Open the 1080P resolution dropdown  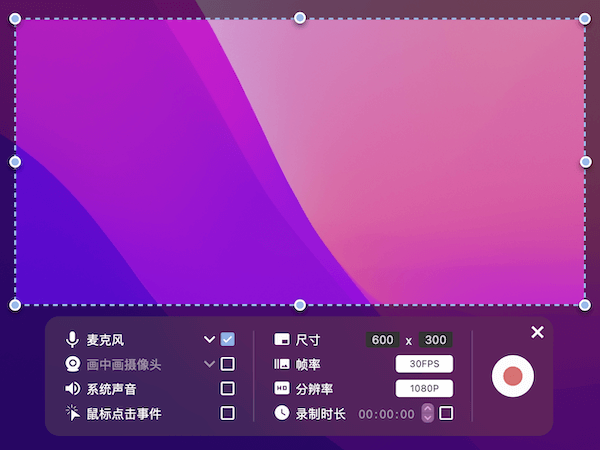tap(424, 388)
